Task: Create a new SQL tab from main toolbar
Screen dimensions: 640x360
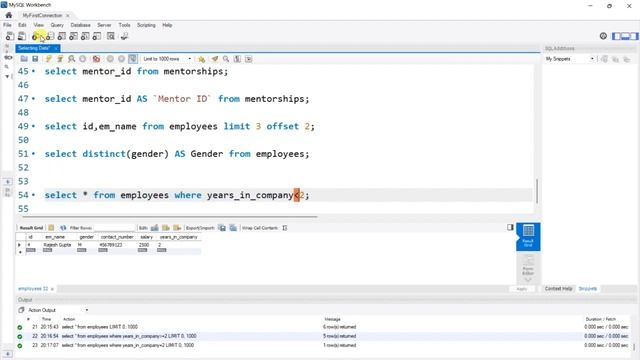Action: tap(10, 37)
